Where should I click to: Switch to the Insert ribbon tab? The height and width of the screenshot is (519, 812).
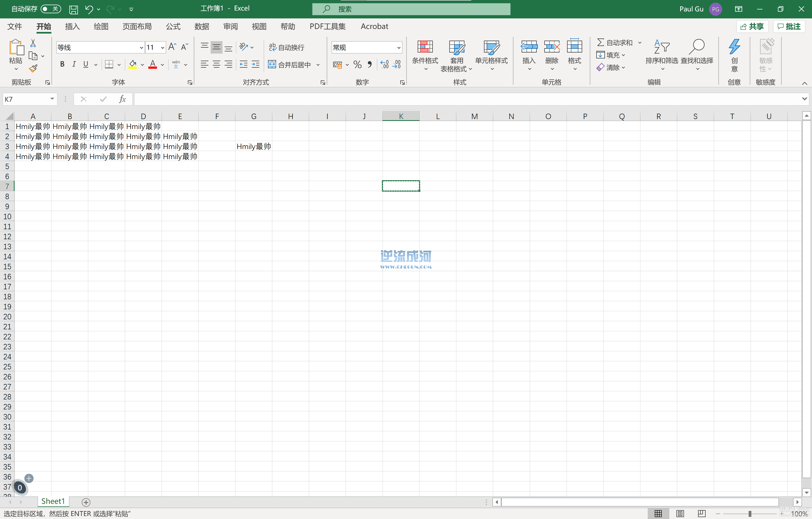point(72,26)
